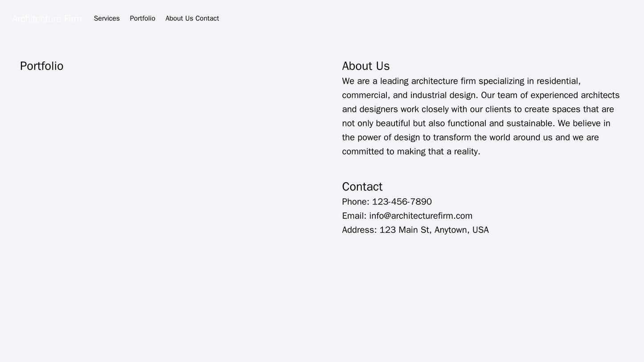Open the Contact navigation link

click(207, 18)
